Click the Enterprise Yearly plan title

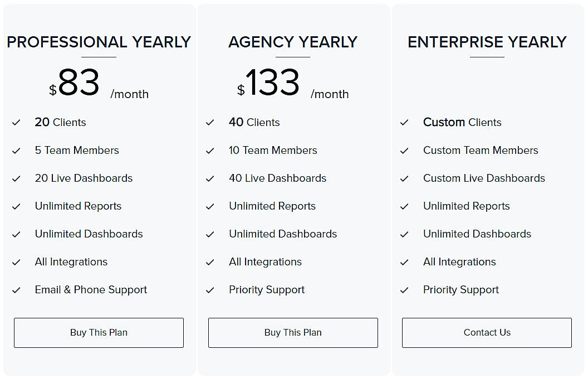pyautogui.click(x=487, y=42)
